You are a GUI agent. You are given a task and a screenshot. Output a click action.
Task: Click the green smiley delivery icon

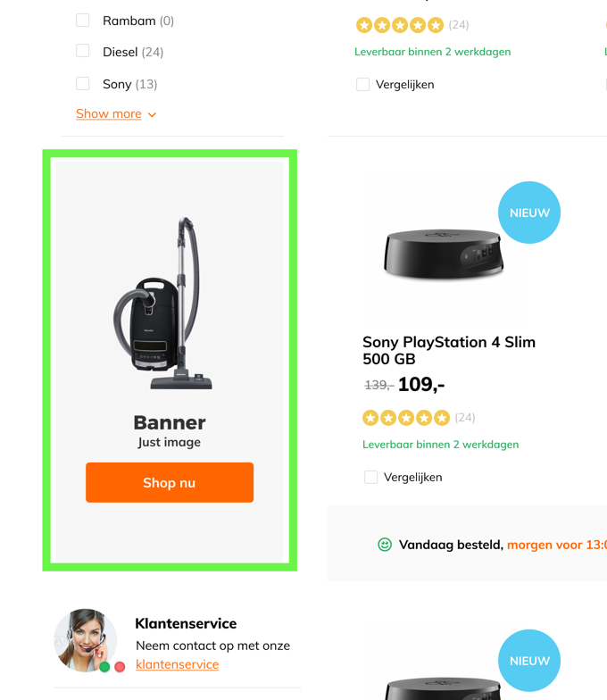[x=385, y=545]
